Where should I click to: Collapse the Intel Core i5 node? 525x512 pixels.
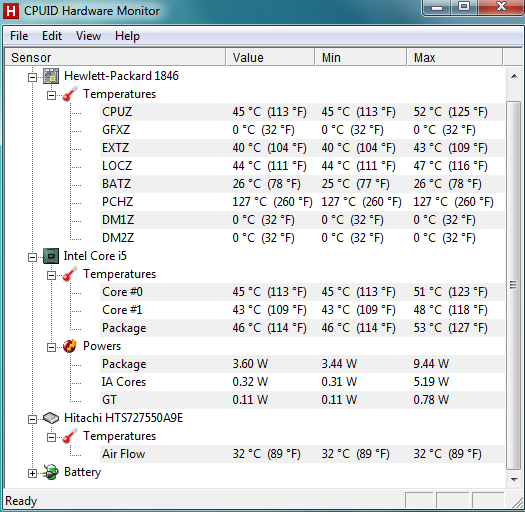(x=32, y=258)
